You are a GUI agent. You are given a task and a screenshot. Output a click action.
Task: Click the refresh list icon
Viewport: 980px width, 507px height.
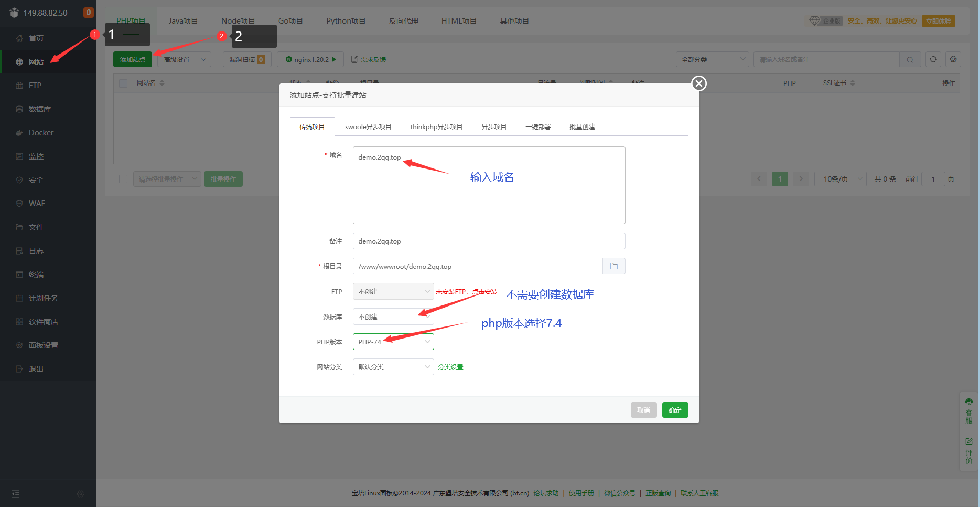click(933, 59)
